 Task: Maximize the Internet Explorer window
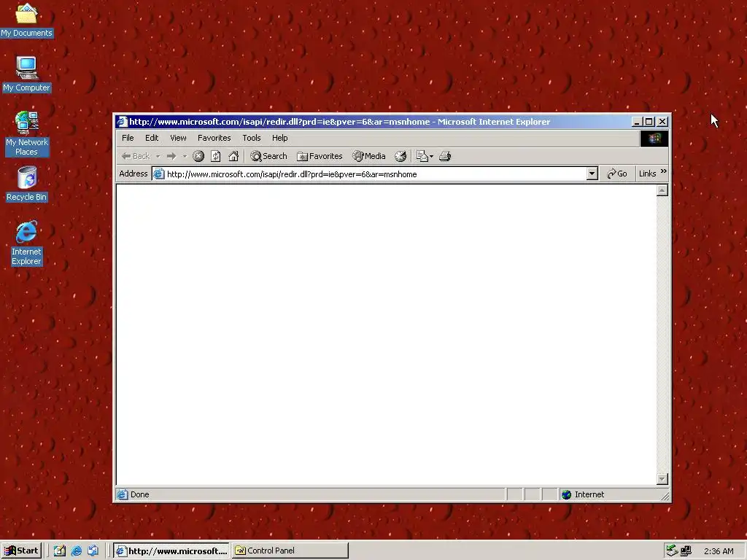[x=649, y=122]
